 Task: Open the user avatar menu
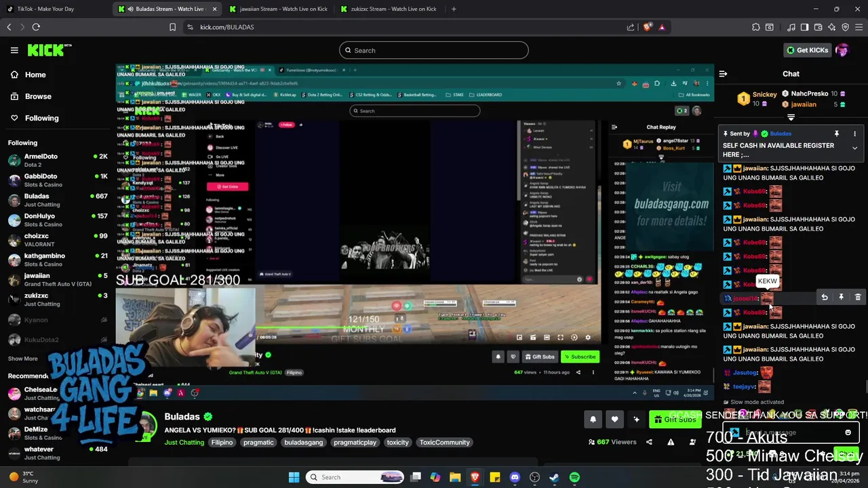pos(842,50)
